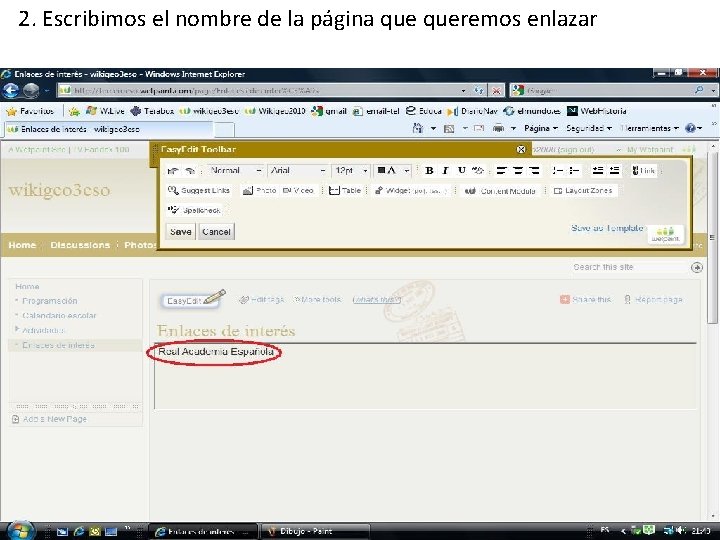Open the Home navigation tab
The width and height of the screenshot is (720, 540).
pos(22,245)
